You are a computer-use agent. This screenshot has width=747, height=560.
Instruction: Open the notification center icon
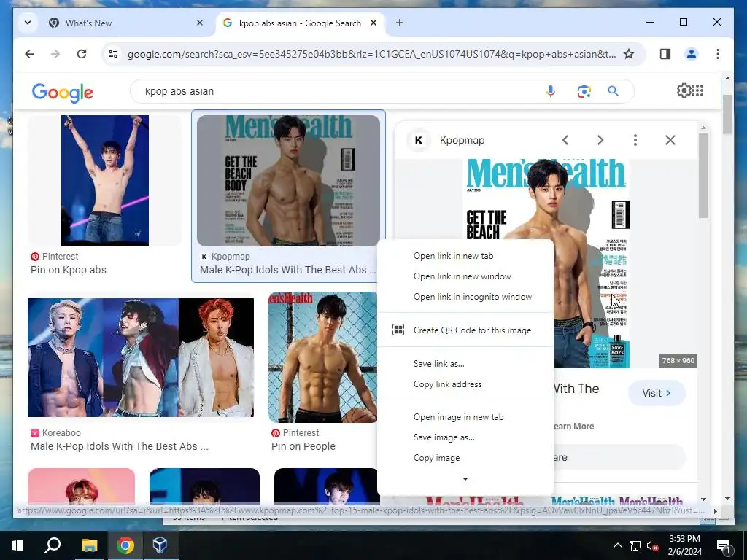(724, 545)
